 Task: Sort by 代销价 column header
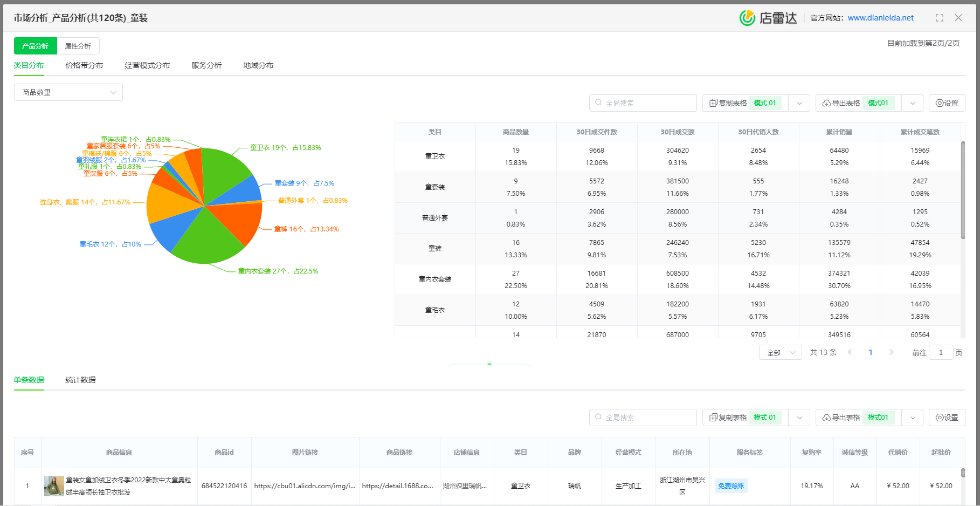pyautogui.click(x=898, y=453)
